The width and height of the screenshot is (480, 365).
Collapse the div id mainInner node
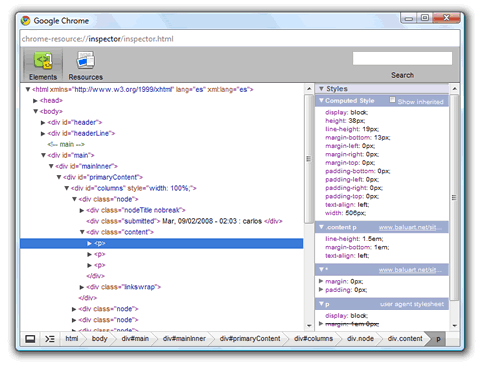click(x=51, y=166)
